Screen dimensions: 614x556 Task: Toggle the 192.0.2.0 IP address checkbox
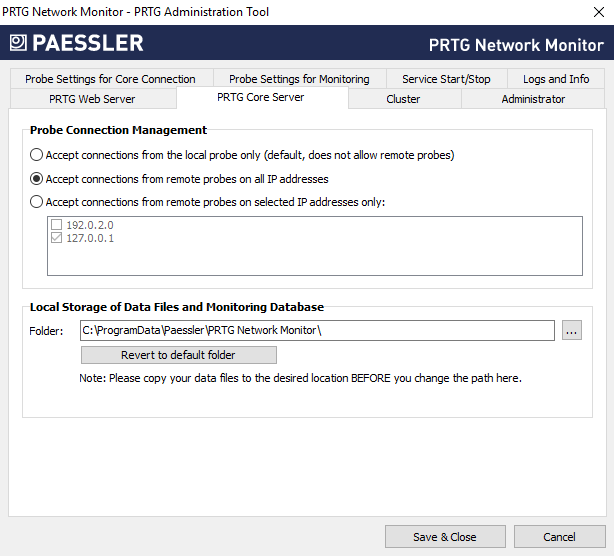click(x=57, y=225)
